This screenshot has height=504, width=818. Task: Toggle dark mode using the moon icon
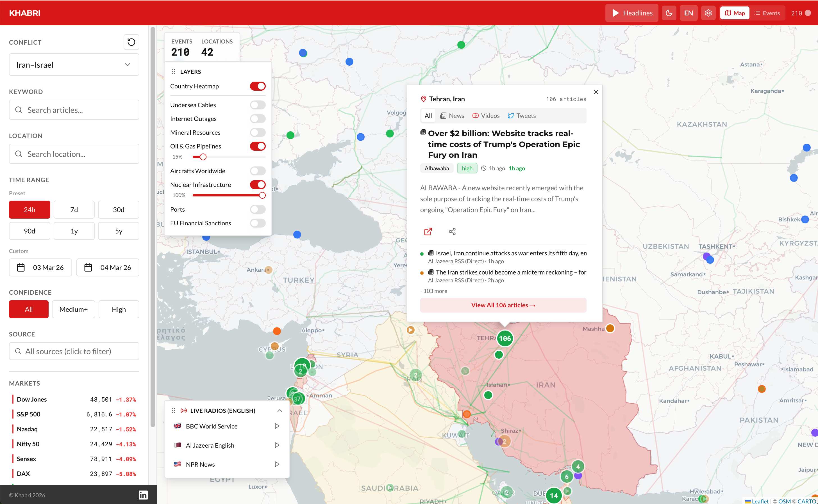[669, 13]
